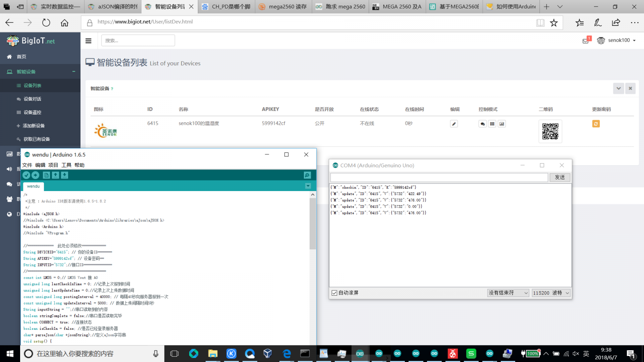Open a sketch via the up-arrow icon
644x362 pixels.
click(x=56, y=175)
